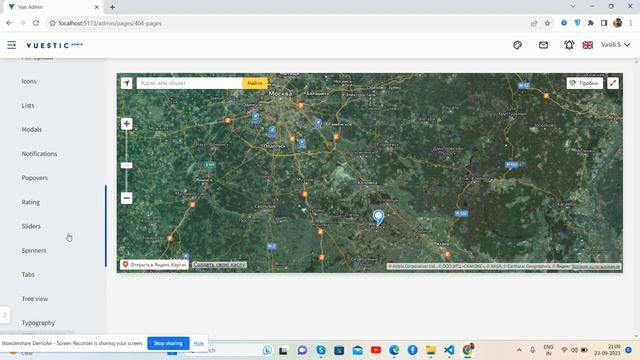Bookmark this page with the star icon

click(x=547, y=23)
